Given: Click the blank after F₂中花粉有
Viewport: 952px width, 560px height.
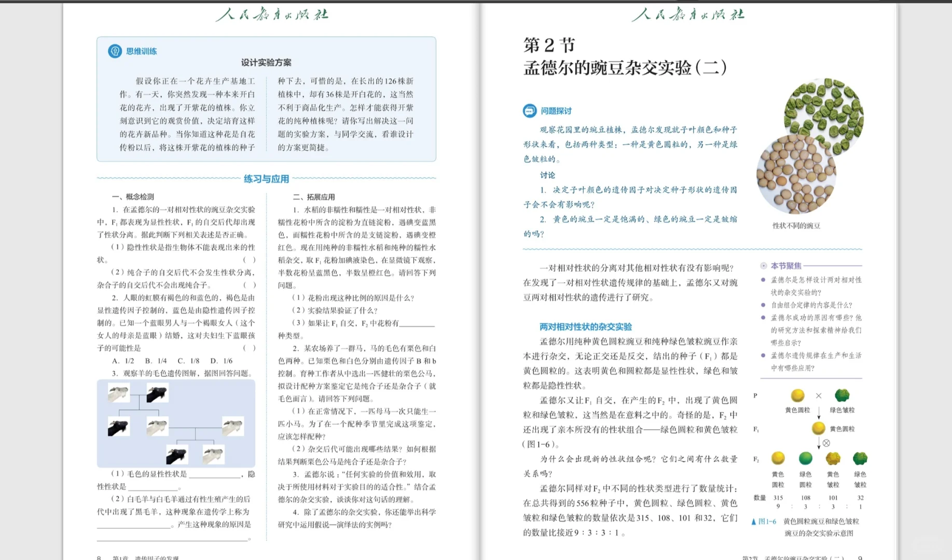Looking at the screenshot, I should (x=417, y=323).
